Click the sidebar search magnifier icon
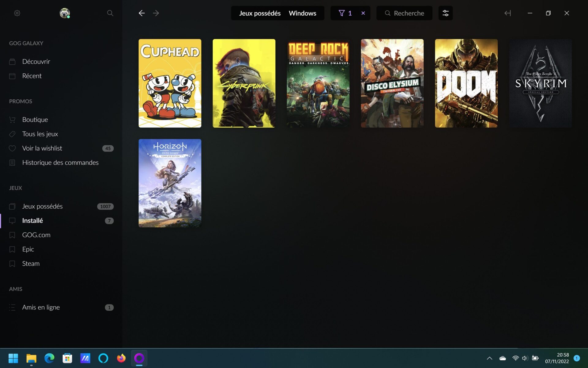Screen dimensions: 588x368 pyautogui.click(x=110, y=13)
